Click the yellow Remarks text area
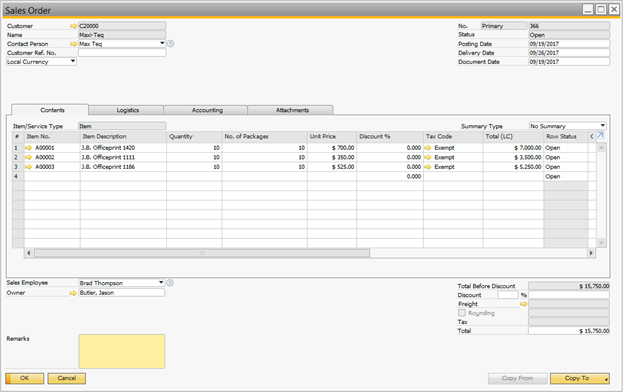Screen dimensions: 624x392 click(x=122, y=351)
